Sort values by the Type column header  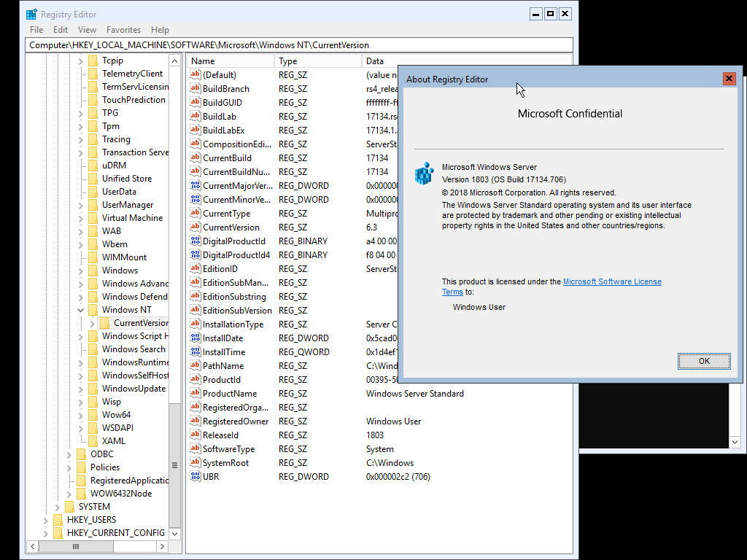tap(318, 61)
